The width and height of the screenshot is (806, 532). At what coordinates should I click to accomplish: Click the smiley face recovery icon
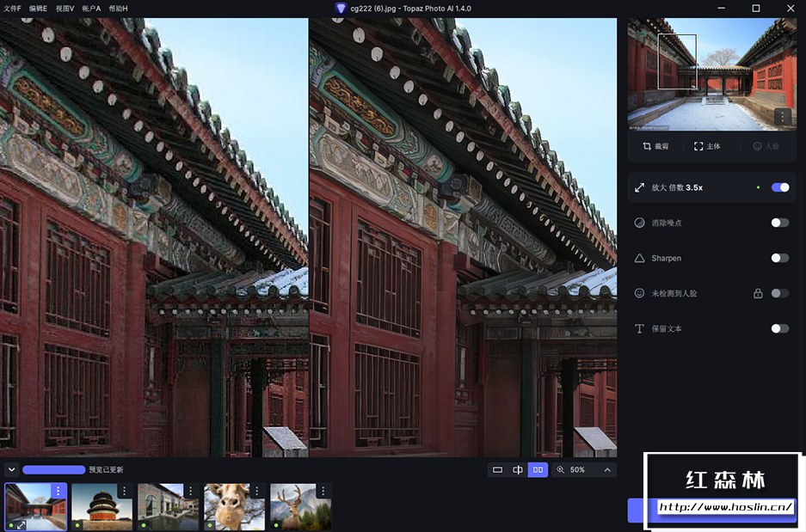(639, 293)
